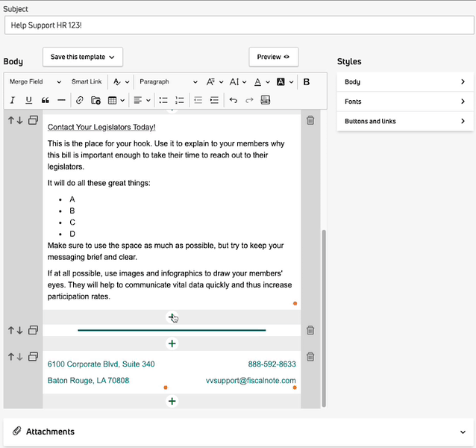Redo the last undone edit
476x448 pixels.
pyautogui.click(x=249, y=100)
